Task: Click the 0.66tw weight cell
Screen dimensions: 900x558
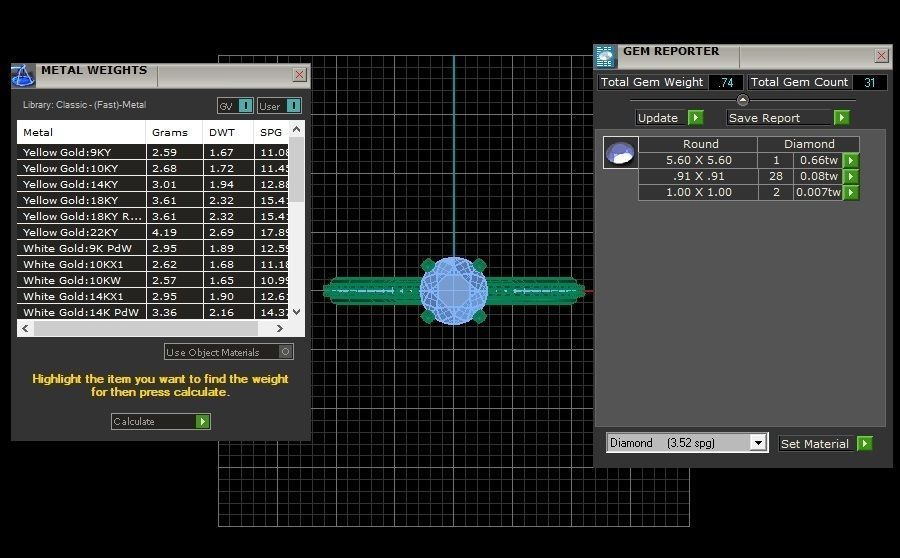Action: tap(818, 160)
